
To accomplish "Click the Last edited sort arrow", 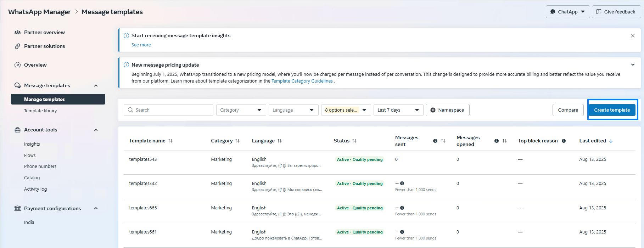I will click(x=611, y=141).
